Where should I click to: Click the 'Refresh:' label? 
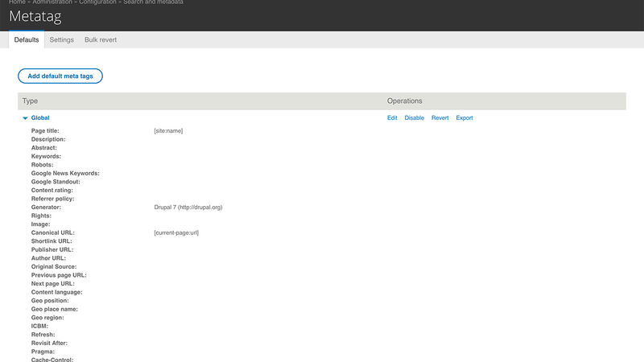[43, 335]
